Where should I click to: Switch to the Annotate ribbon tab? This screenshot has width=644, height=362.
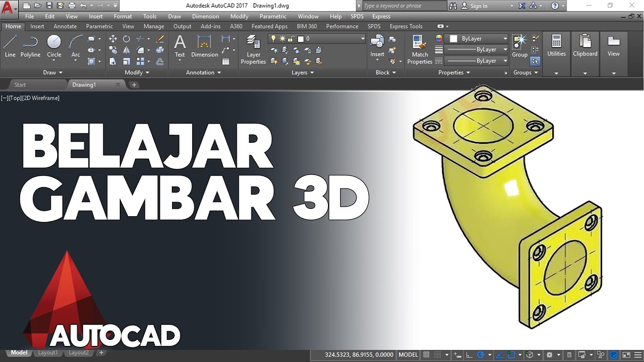click(65, 26)
